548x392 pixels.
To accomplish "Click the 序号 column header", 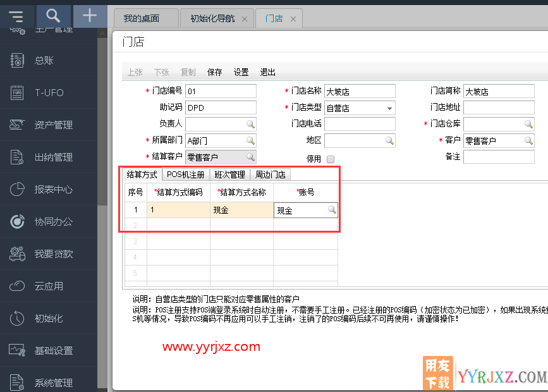I will point(136,192).
